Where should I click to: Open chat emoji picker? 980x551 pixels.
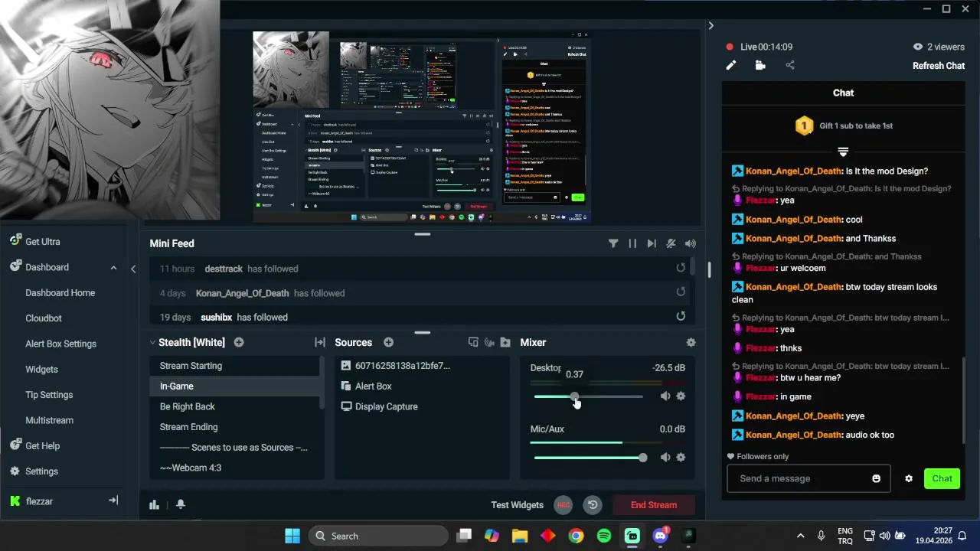point(876,478)
